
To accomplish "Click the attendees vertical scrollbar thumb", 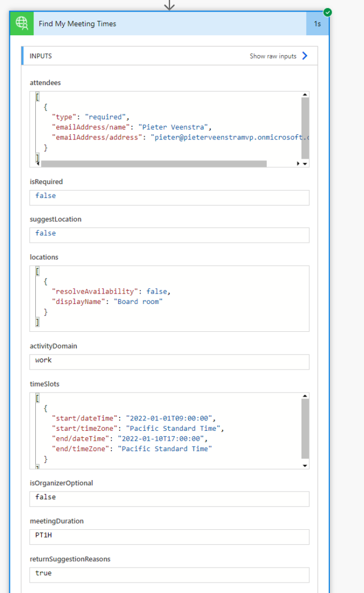I will [305, 128].
